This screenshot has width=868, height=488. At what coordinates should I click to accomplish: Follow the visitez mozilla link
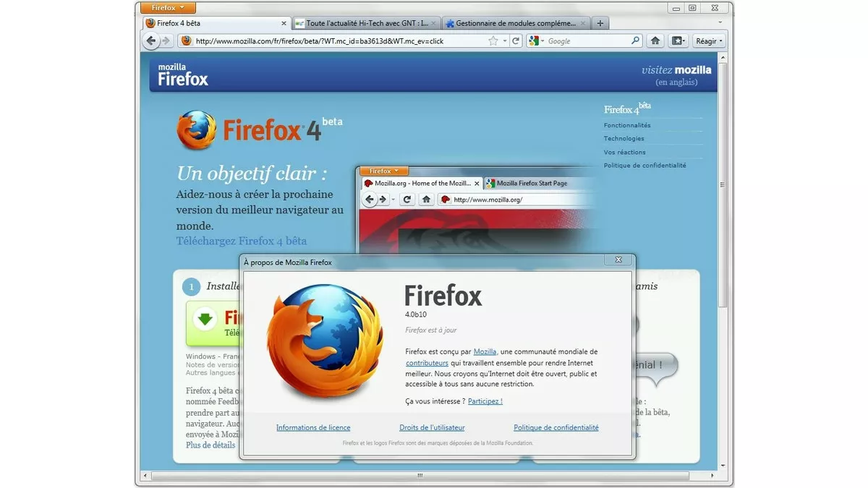[x=676, y=70]
